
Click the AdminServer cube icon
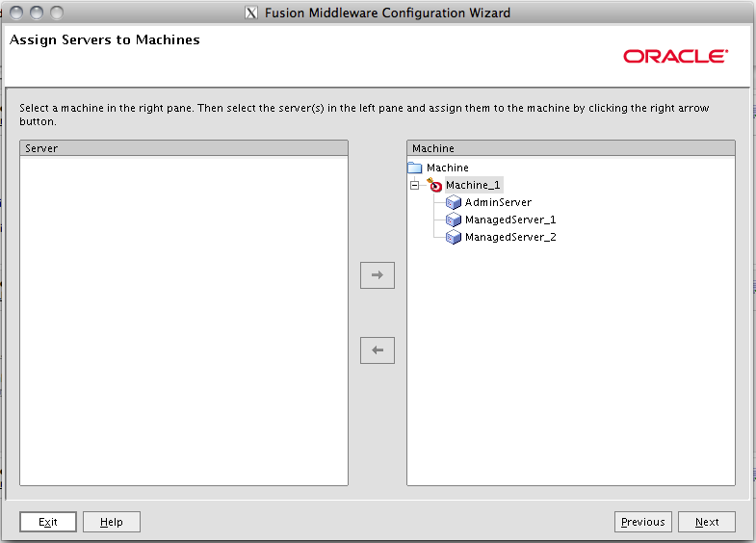point(454,202)
